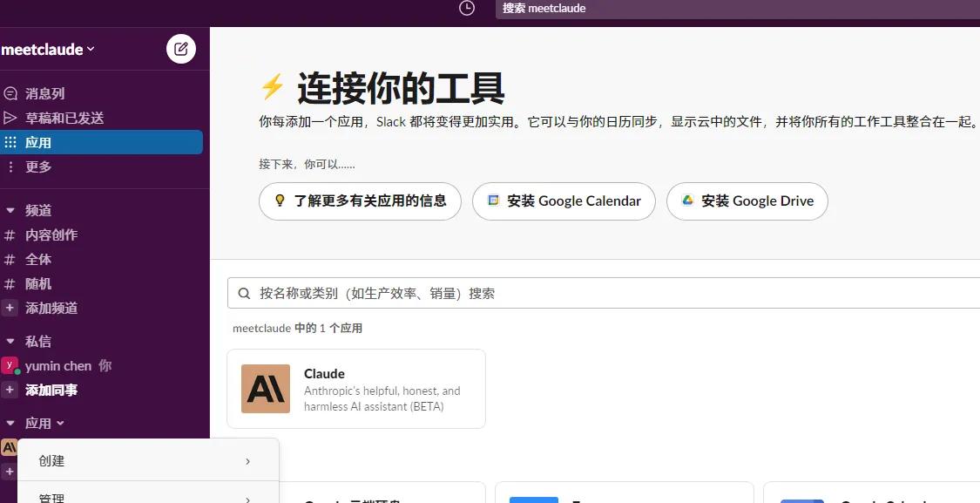This screenshot has width=980, height=503.
Task: Open 草稿和已发送 drafts icon
Action: (10, 118)
